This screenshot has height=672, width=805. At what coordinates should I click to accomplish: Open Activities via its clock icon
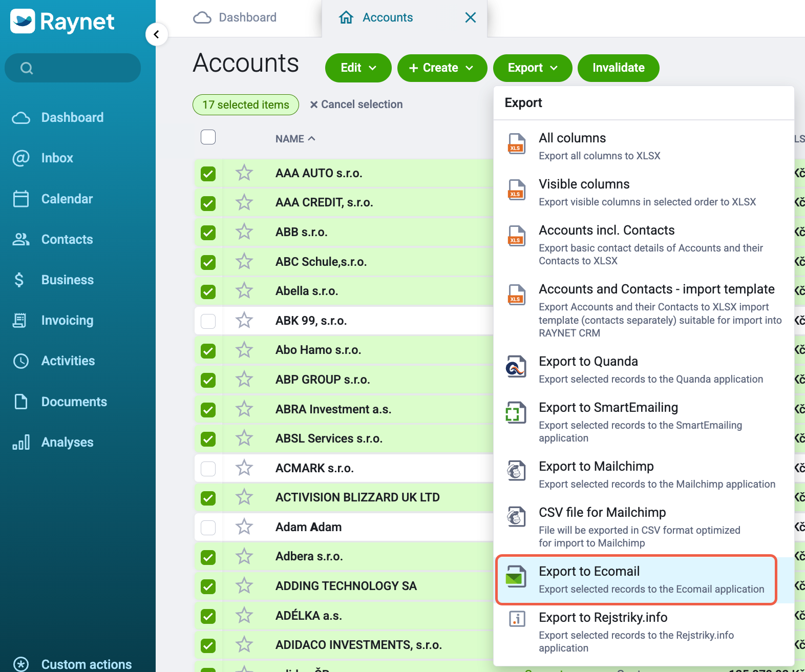point(21,361)
